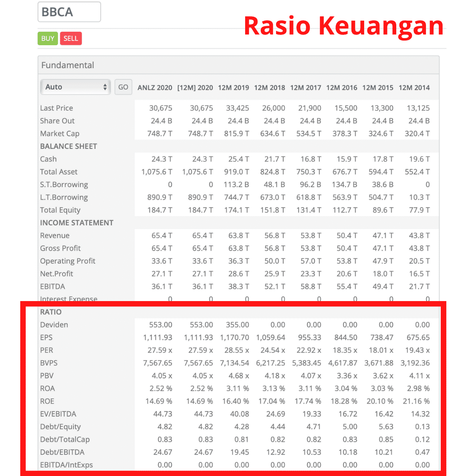Select the 12M 2019 column header
Image resolution: width=476 pixels, height=476 pixels.
(233, 88)
